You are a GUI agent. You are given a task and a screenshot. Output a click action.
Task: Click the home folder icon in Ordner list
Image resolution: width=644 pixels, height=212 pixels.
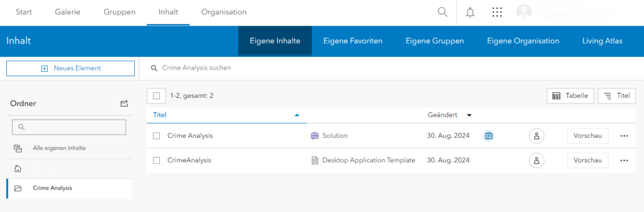(18, 169)
